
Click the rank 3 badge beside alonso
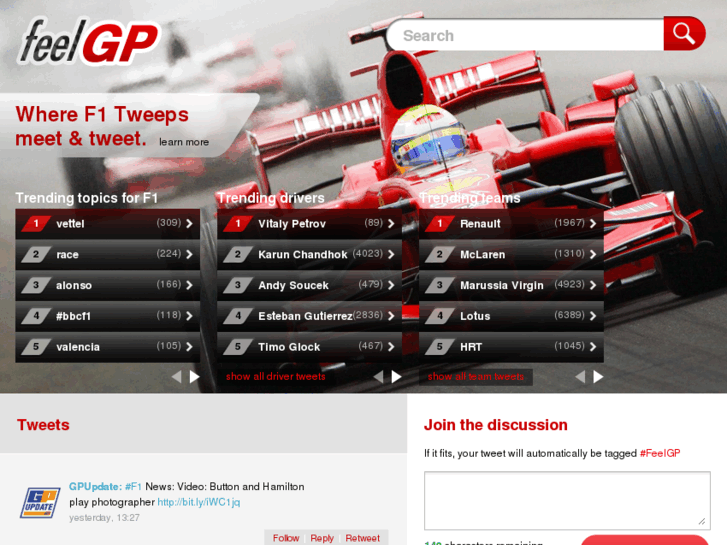[36, 285]
